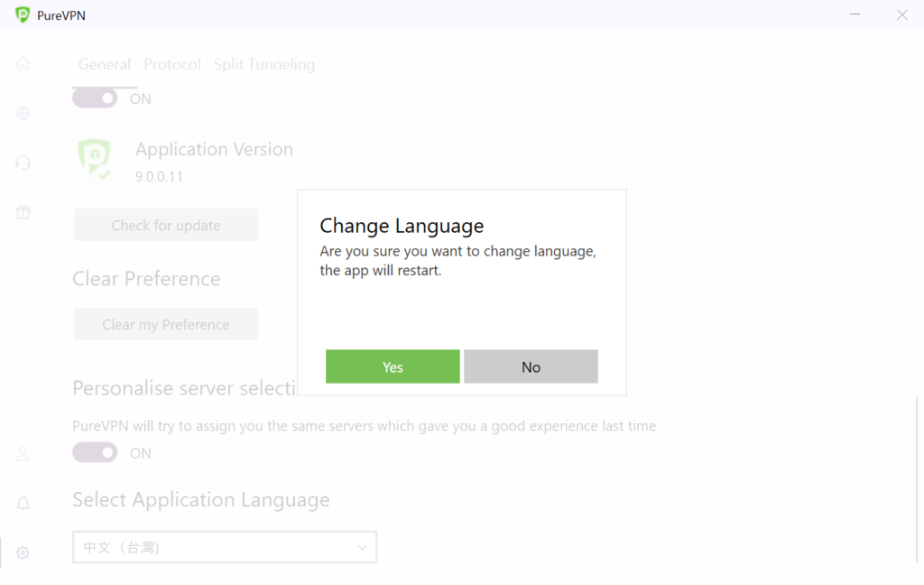Open the bell notifications sidebar icon
The height and width of the screenshot is (585, 924).
[23, 503]
